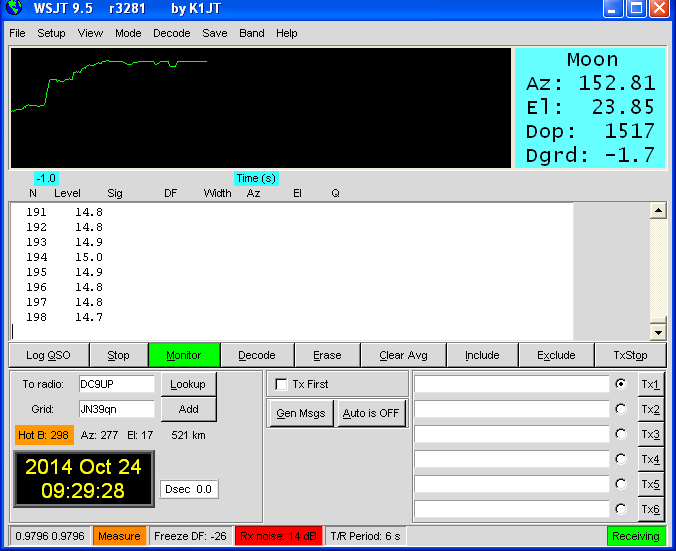Select the Tx4 radio button
The width and height of the screenshot is (676, 551).
click(621, 459)
